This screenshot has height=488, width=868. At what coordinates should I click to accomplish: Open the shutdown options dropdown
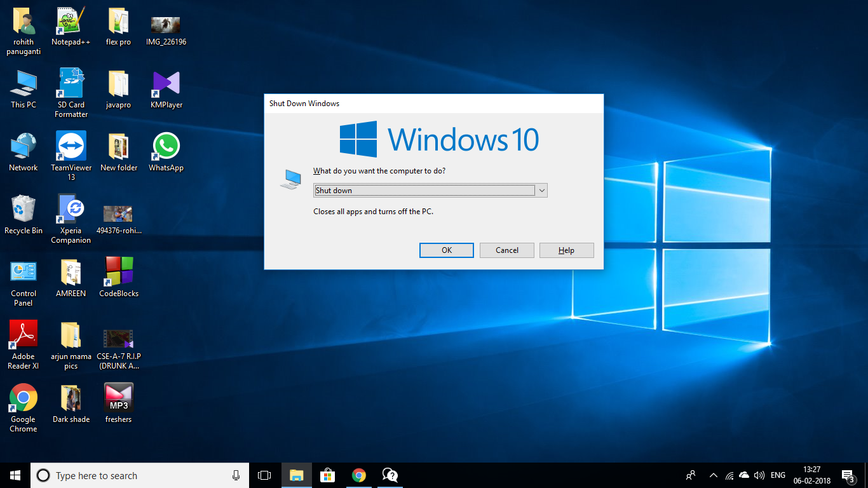(x=541, y=190)
